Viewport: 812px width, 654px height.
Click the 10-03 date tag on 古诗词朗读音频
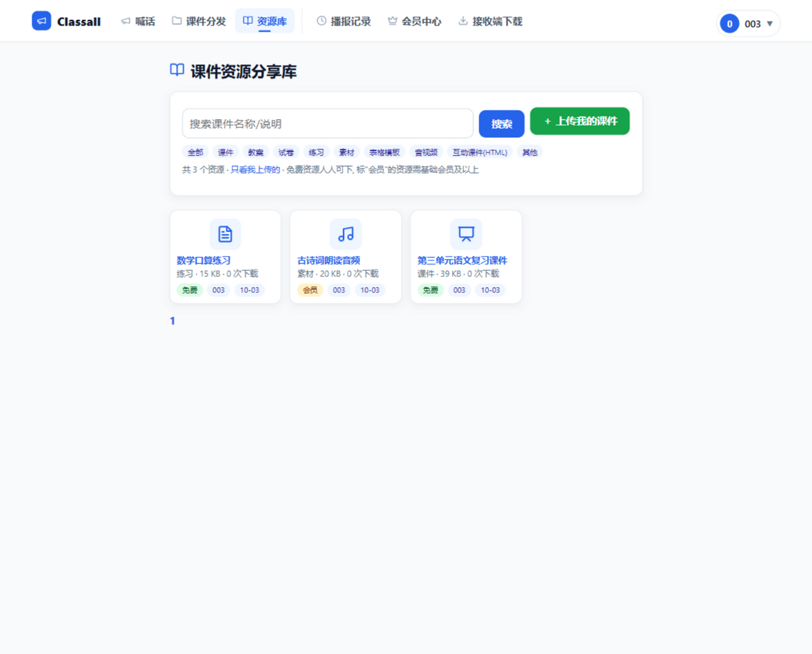tap(370, 291)
